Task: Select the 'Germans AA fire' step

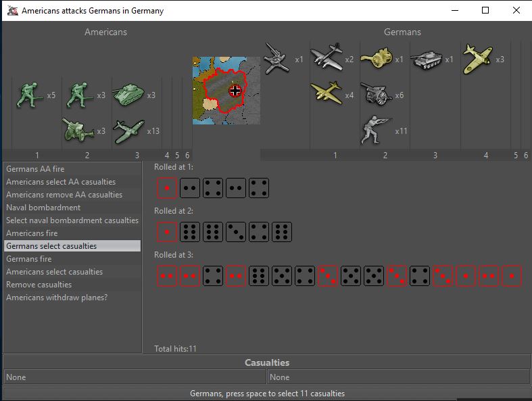Action: 72,169
